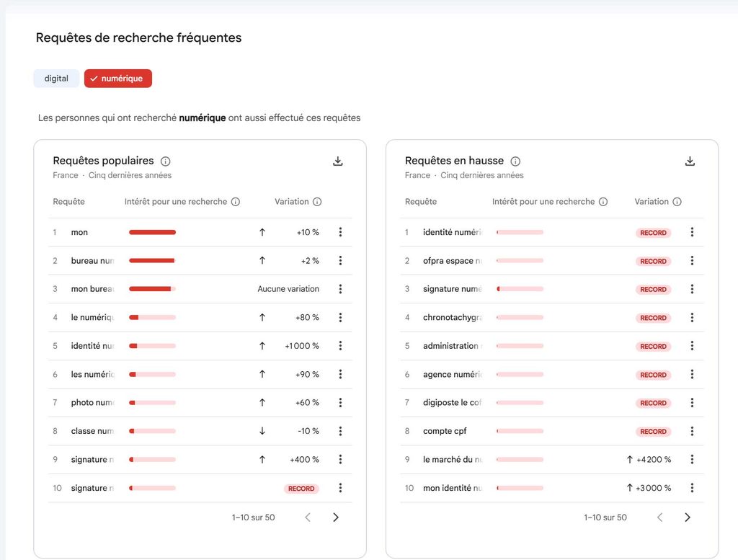This screenshot has height=560, width=738.
Task: Open the 'bureau num' popular query
Action: click(x=93, y=261)
